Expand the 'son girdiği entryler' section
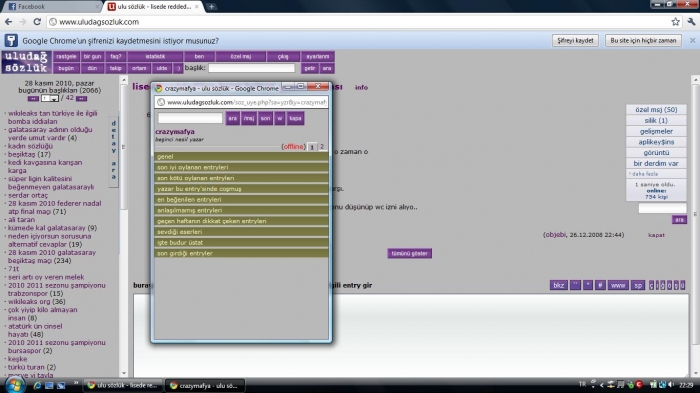This screenshot has height=393, width=700. 241,253
